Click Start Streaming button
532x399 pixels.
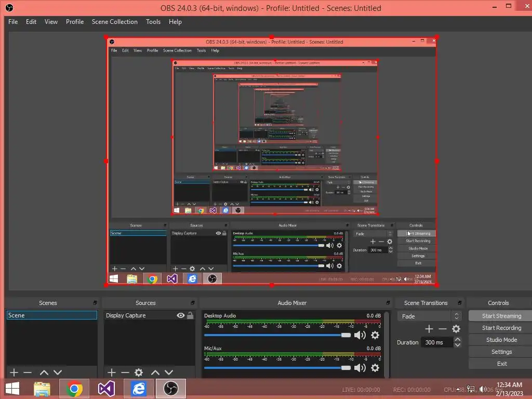tap(501, 316)
